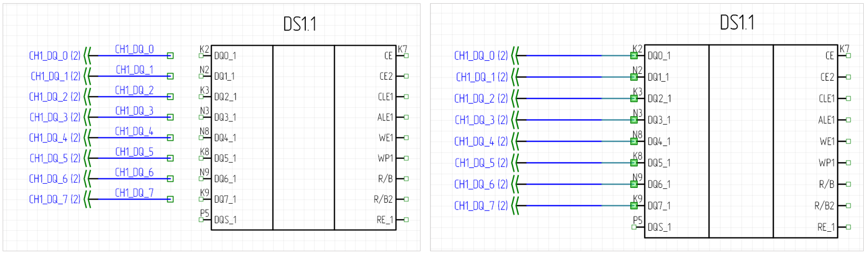Select net label CH1_DQ_5 above the wire

pos(135,152)
